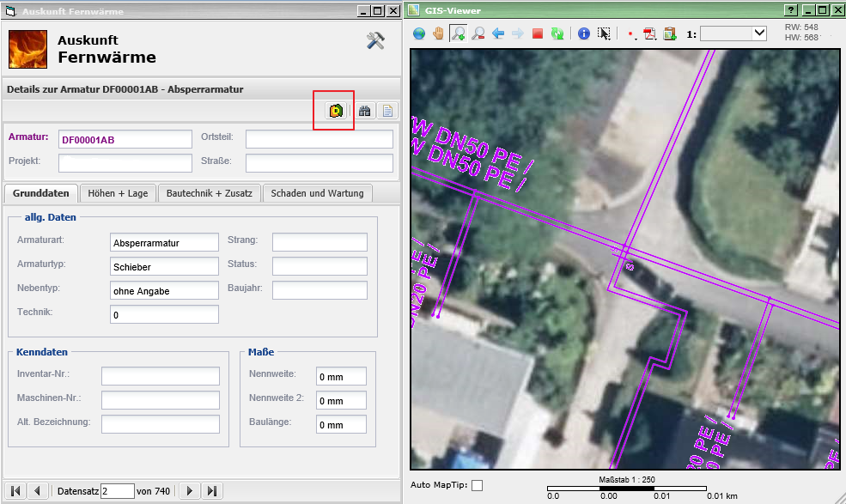Screen dimensions: 846x504
Task: Select the pan hand tool
Action: 439,33
